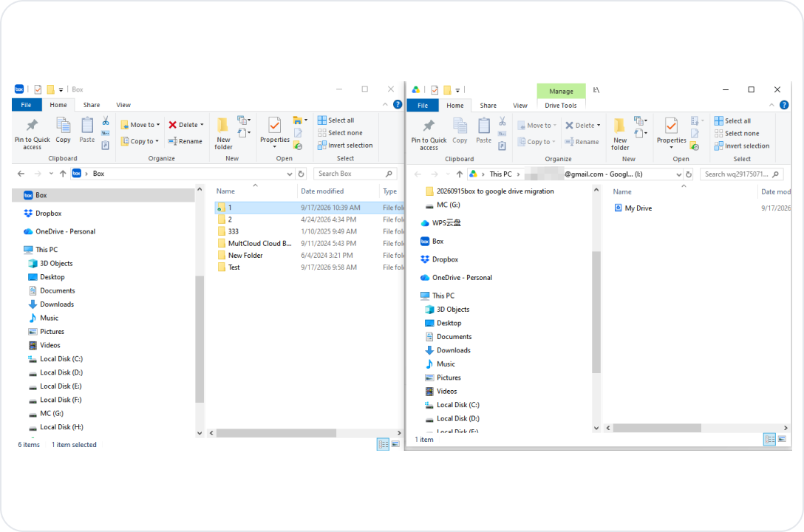Click Rename in Box window ribbon

185,141
